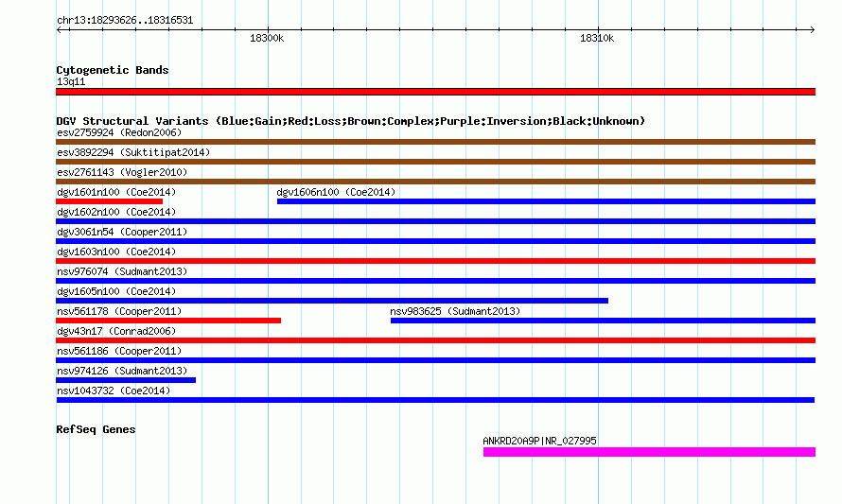Screen dimensions: 842x504
Task: Select dgv43n17 (Conrad2006) label
Action: tap(116, 331)
